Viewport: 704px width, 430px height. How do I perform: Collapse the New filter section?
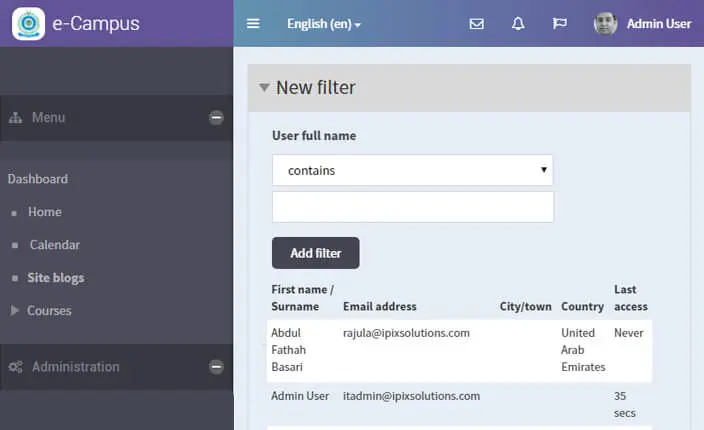click(x=264, y=88)
